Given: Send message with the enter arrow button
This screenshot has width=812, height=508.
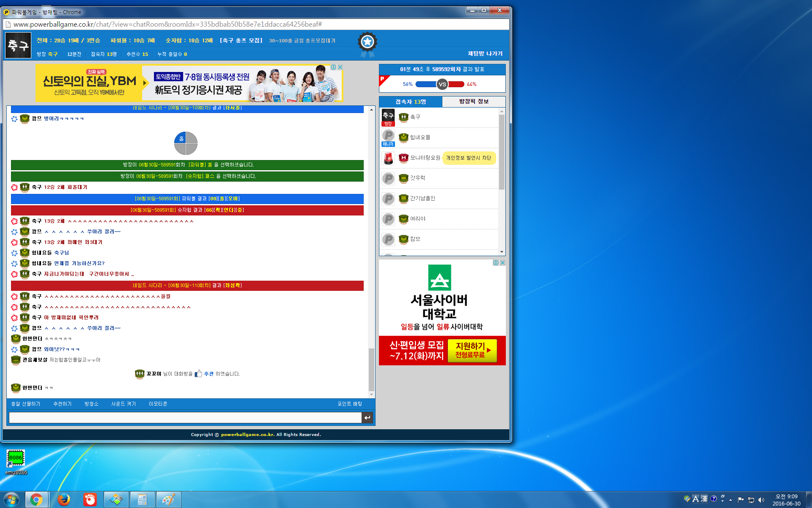Looking at the screenshot, I should (x=367, y=417).
